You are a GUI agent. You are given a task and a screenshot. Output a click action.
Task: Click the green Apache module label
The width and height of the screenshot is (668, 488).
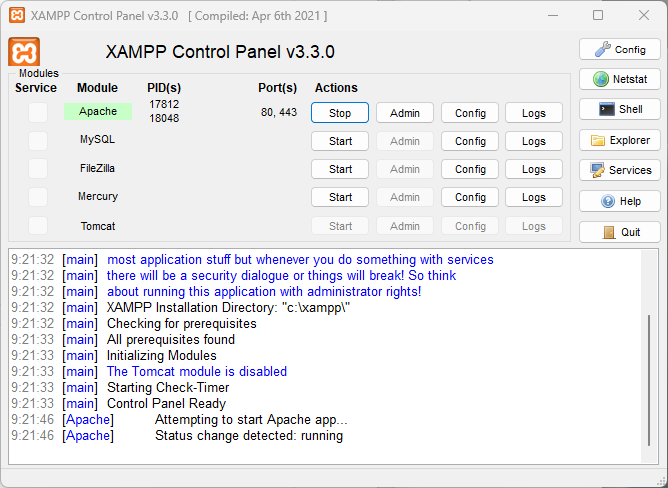[98, 112]
